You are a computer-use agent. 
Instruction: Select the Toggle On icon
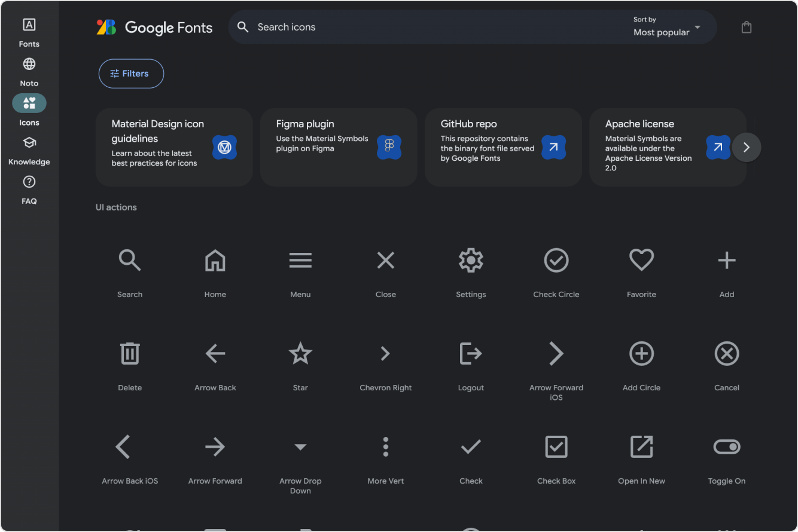[x=727, y=447]
